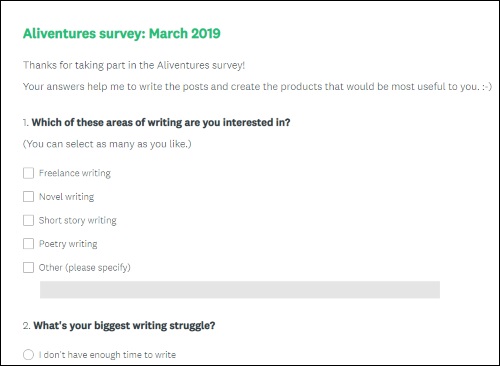Image resolution: width=500 pixels, height=366 pixels.
Task: Click the 'Short story writing' label text
Action: click(78, 220)
